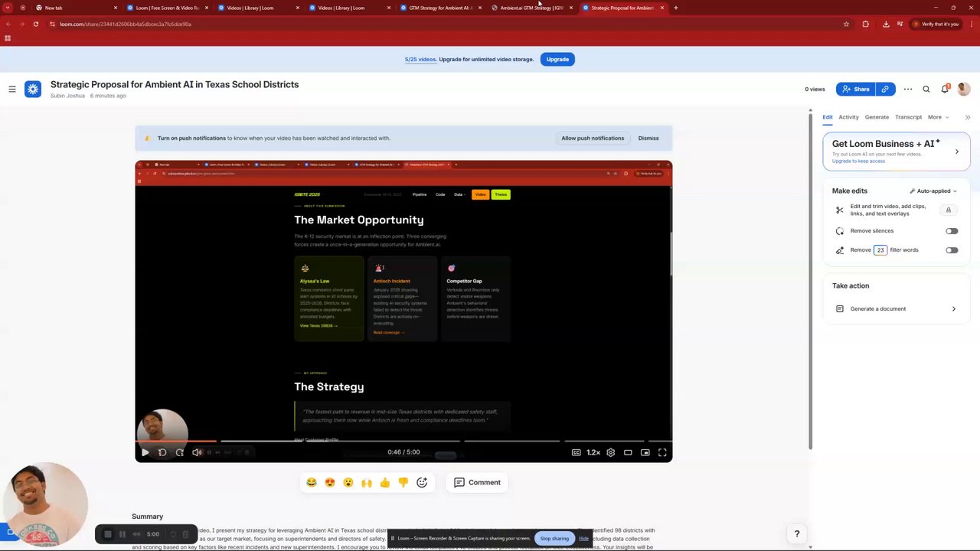Switch to the New tab browser tab
This screenshot has height=551, width=980.
point(74,8)
